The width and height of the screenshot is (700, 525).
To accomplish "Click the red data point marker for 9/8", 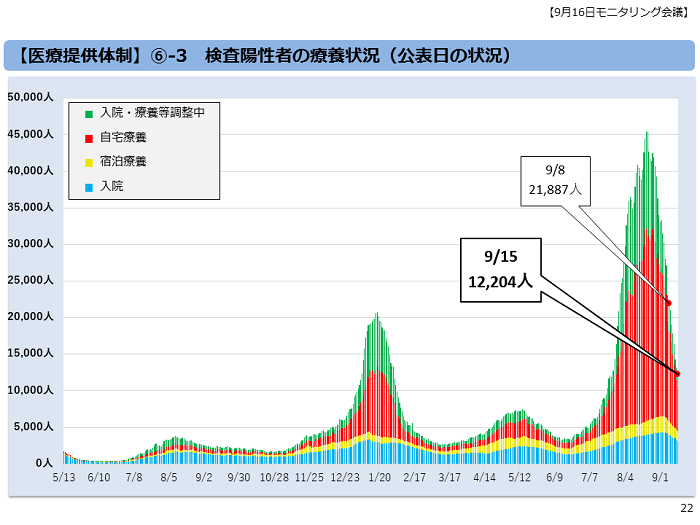I will tap(669, 303).
